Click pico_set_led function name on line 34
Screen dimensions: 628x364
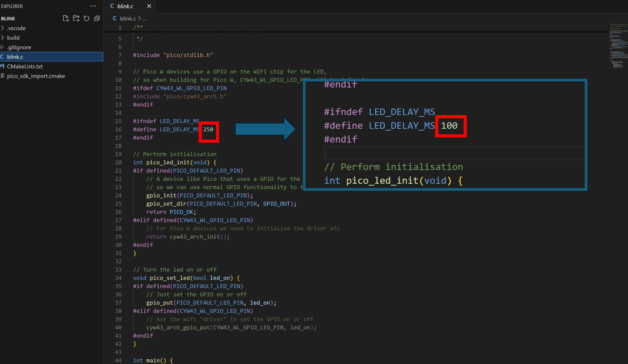(x=170, y=278)
